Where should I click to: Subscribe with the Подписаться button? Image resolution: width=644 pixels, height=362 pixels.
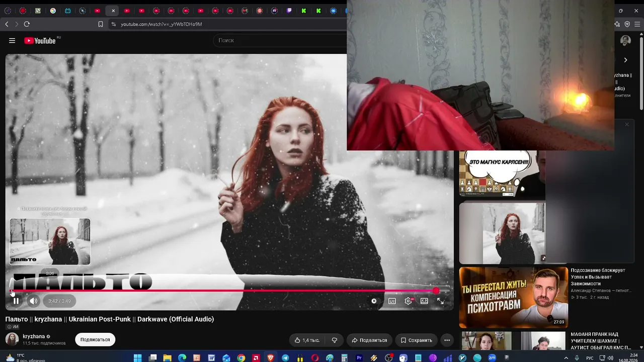95,340
